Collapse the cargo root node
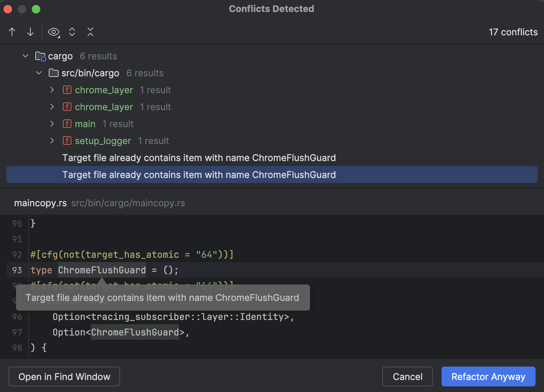544x392 pixels. tap(25, 56)
